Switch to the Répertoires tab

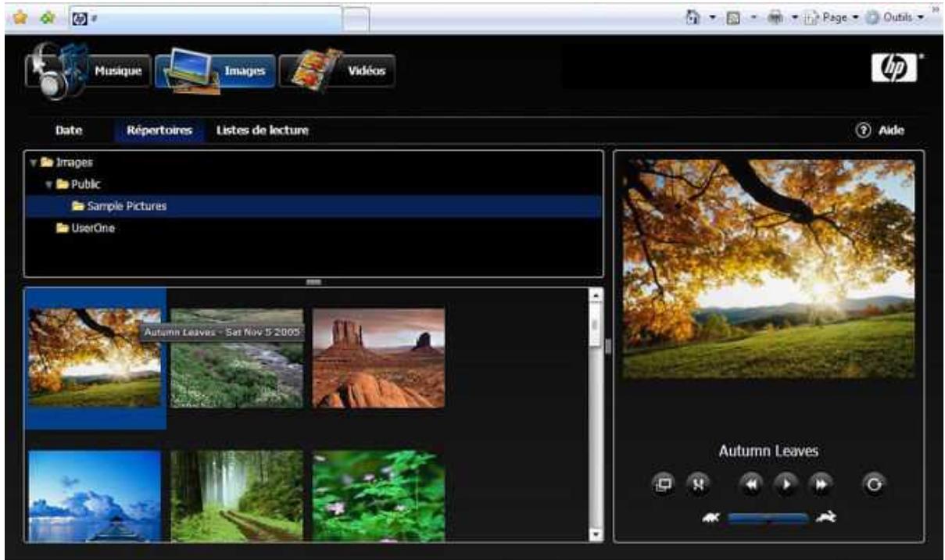point(159,130)
